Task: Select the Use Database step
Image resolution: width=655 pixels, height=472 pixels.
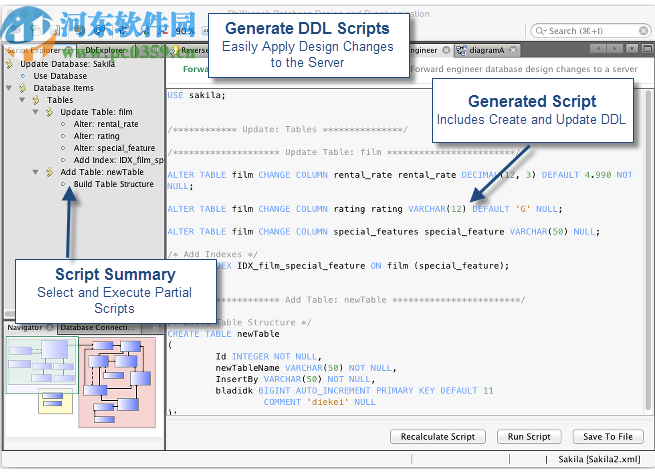Action: 60,76
